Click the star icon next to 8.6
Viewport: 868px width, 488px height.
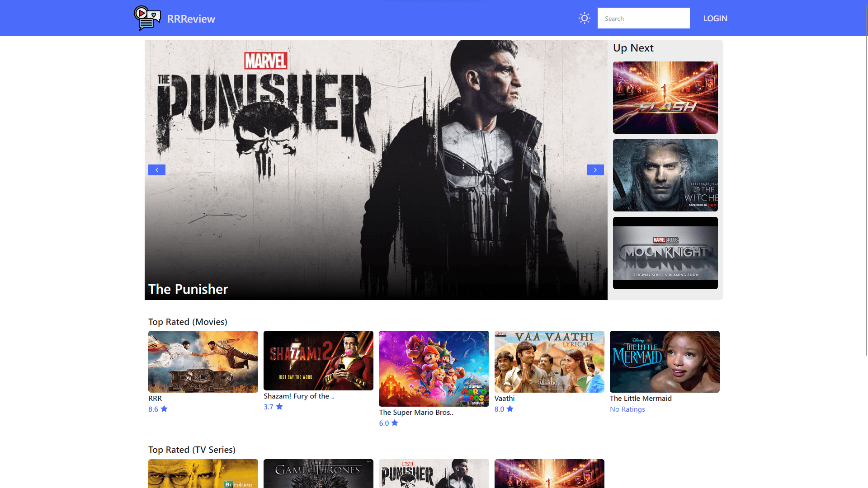coord(164,409)
